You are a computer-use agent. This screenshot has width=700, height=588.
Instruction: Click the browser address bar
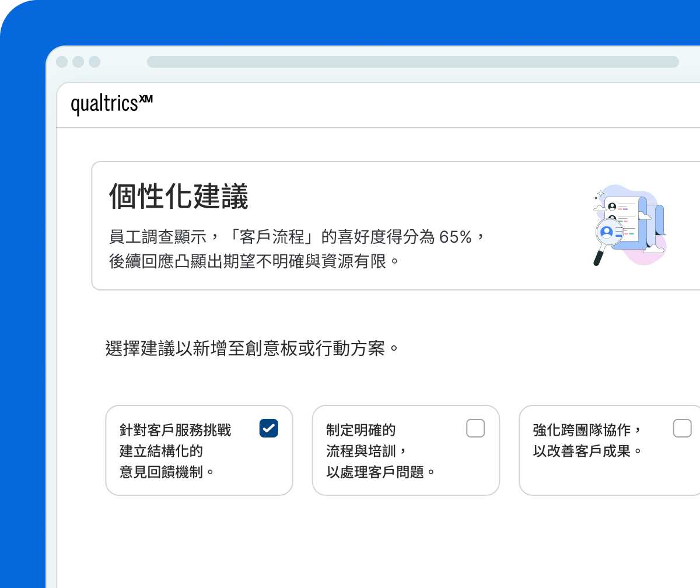point(412,62)
